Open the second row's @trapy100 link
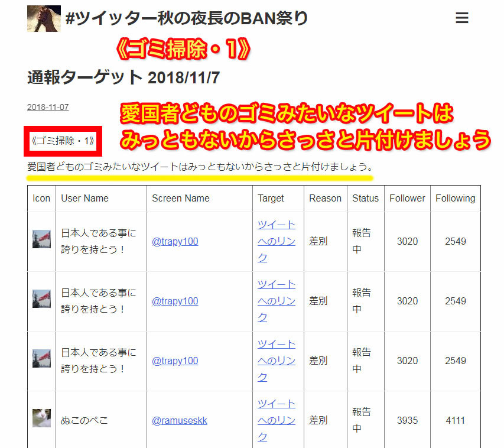Viewport: 504px width, 448px height. pos(175,301)
